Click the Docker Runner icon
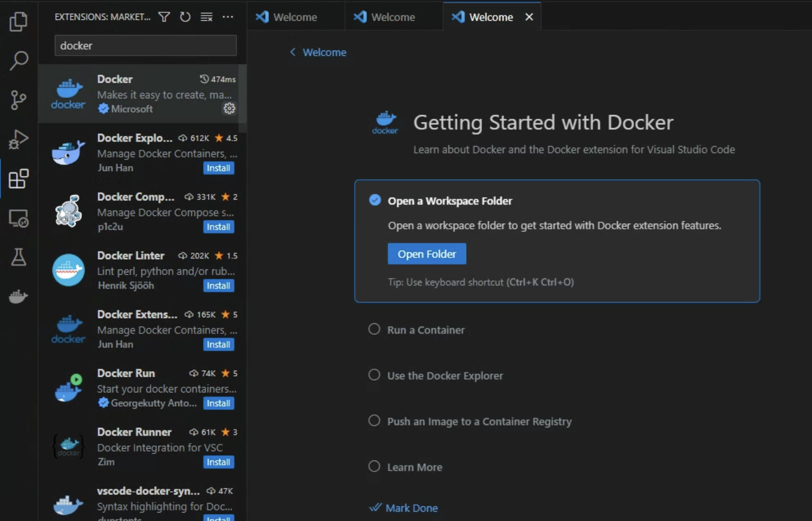The width and height of the screenshot is (812, 521). point(68,446)
